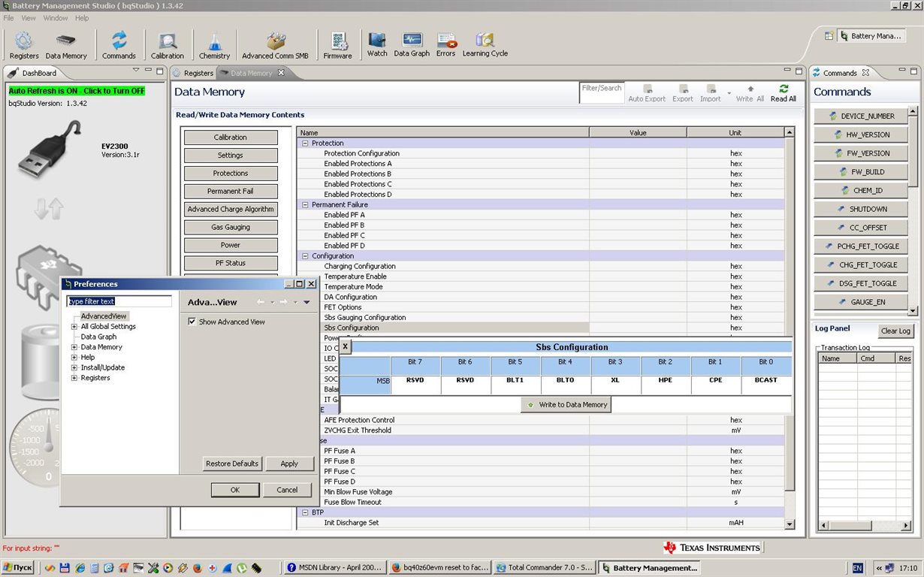Viewport: 924px width, 577px height.
Task: Toggle the BCAST bit
Action: pos(765,380)
